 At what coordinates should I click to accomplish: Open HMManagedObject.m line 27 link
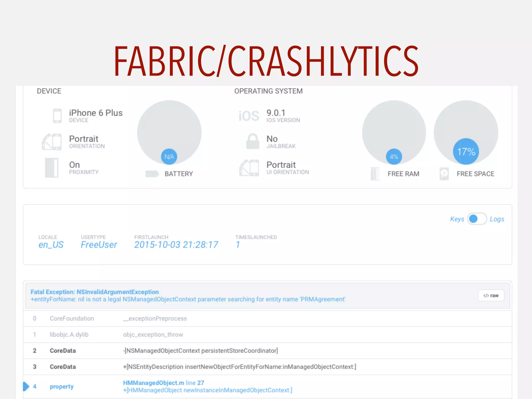click(164, 383)
